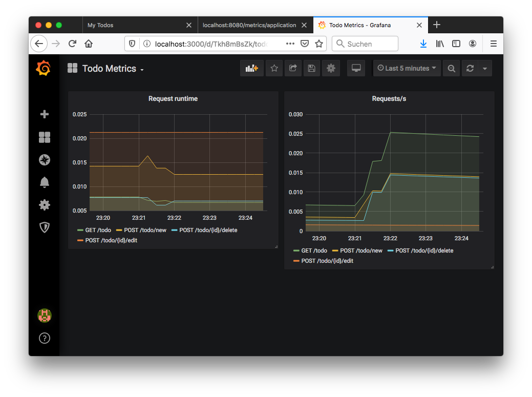Open the Grafana home logo
532x397 pixels.
tap(44, 68)
